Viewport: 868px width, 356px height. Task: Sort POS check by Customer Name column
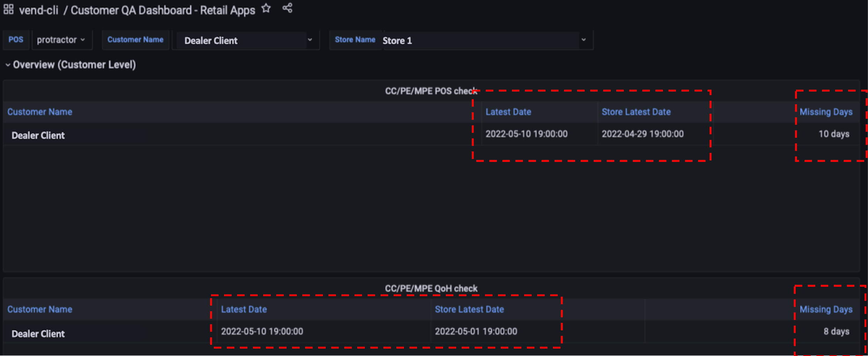pyautogui.click(x=40, y=112)
